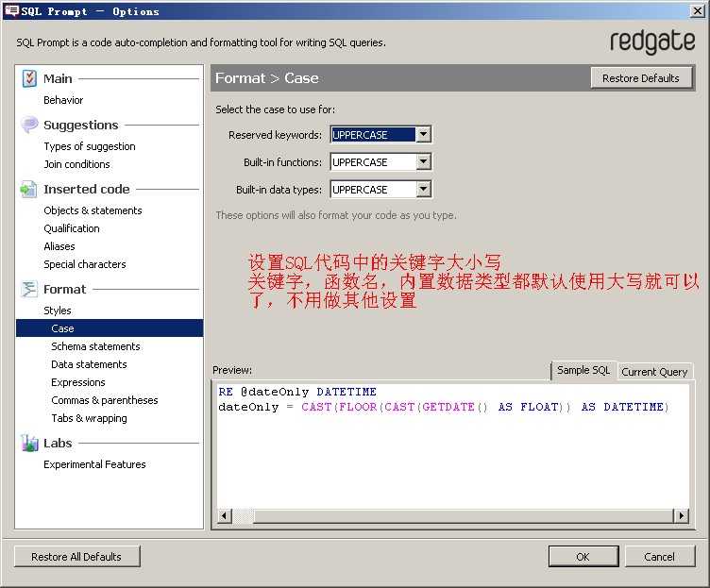The width and height of the screenshot is (710, 588).
Task: Open Join conditions page
Action: point(77,164)
